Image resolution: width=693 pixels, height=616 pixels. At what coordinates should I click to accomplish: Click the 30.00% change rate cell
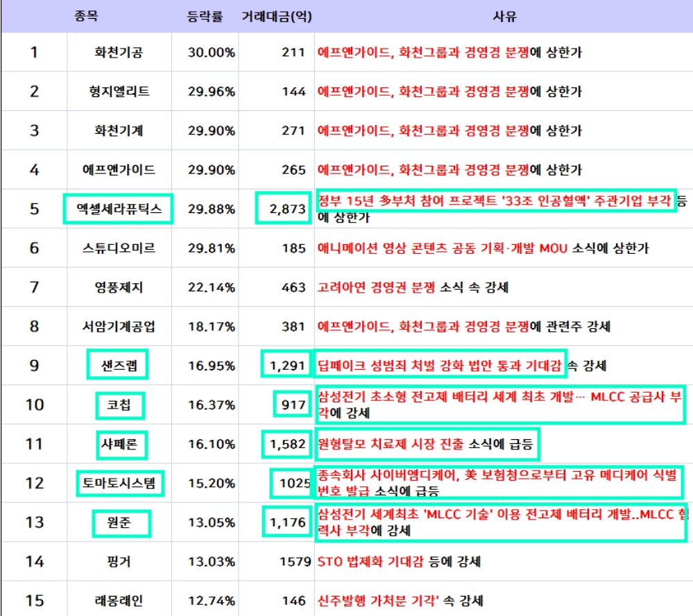[x=212, y=52]
